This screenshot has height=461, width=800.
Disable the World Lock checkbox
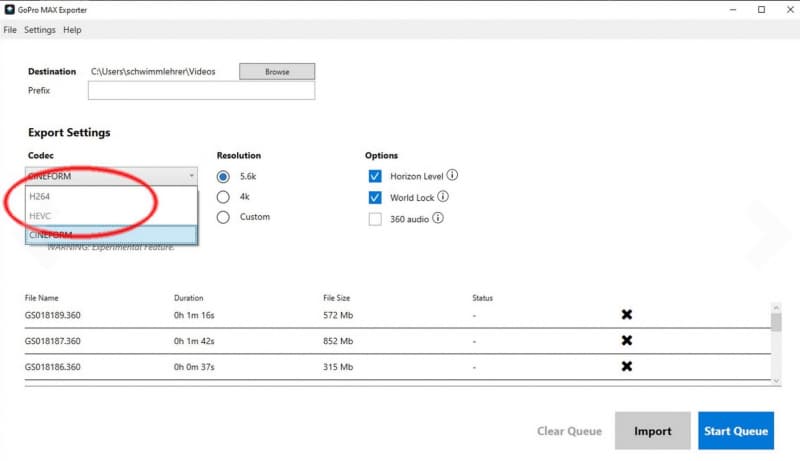pos(374,197)
